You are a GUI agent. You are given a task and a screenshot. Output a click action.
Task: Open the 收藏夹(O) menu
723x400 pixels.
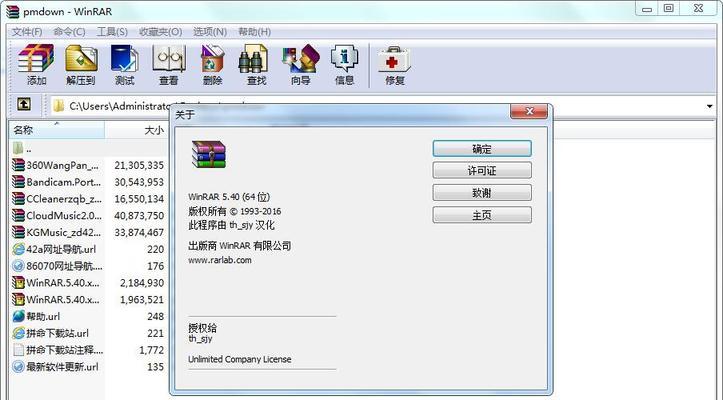tap(160, 32)
